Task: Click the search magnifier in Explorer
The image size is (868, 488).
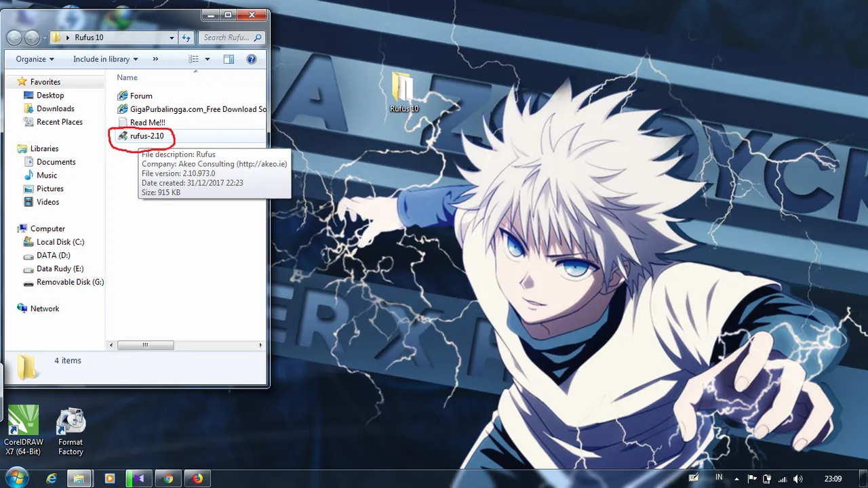Action: tap(258, 38)
